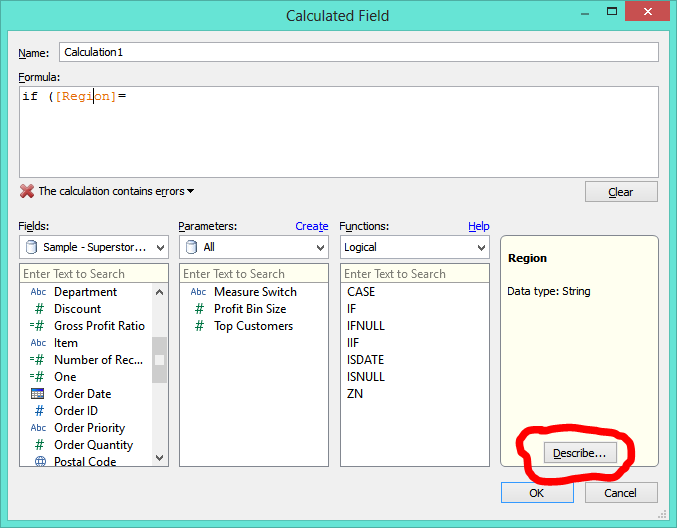Click the hash icon beside Order ID
Image resolution: width=677 pixels, height=528 pixels.
point(38,411)
